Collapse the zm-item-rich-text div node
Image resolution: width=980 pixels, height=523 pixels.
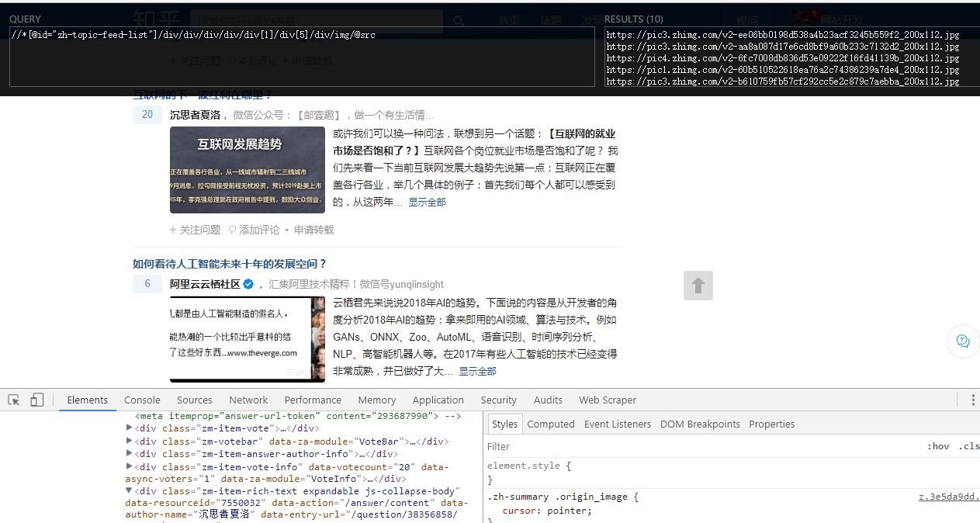[x=130, y=491]
